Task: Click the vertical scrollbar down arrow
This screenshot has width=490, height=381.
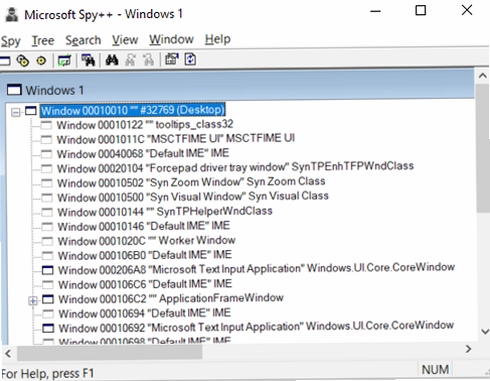Action: pyautogui.click(x=484, y=332)
